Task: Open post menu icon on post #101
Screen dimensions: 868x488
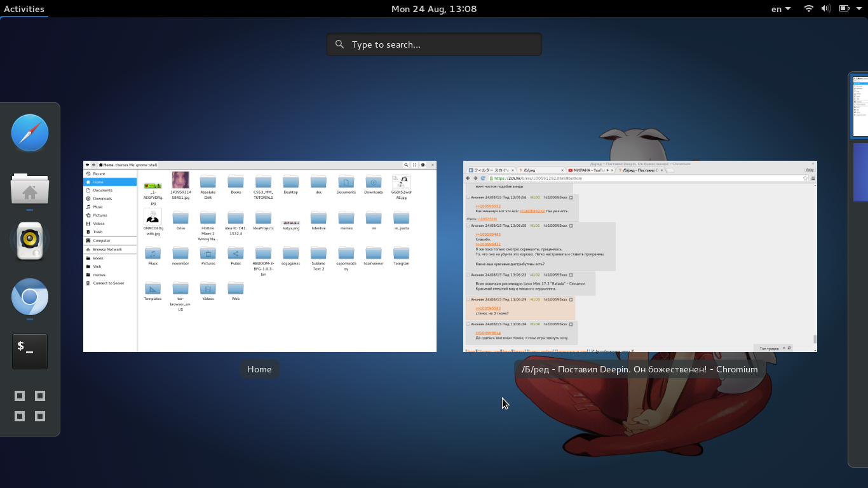Action: click(571, 226)
